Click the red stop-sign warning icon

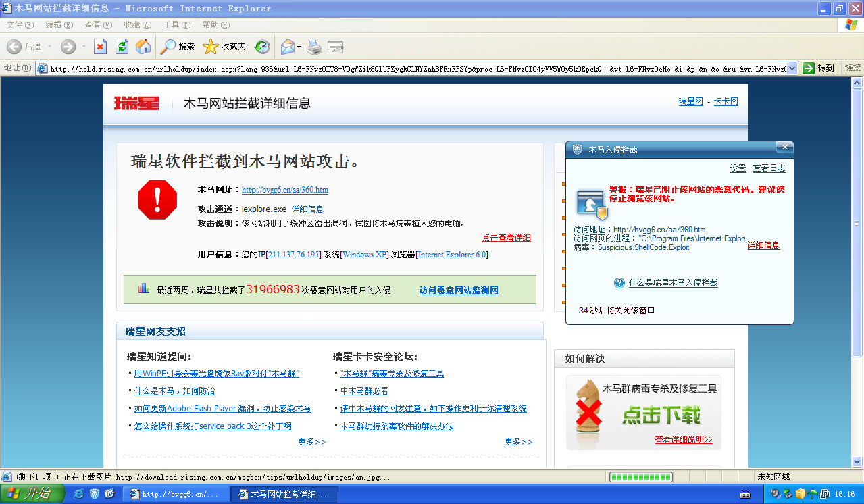point(157,199)
